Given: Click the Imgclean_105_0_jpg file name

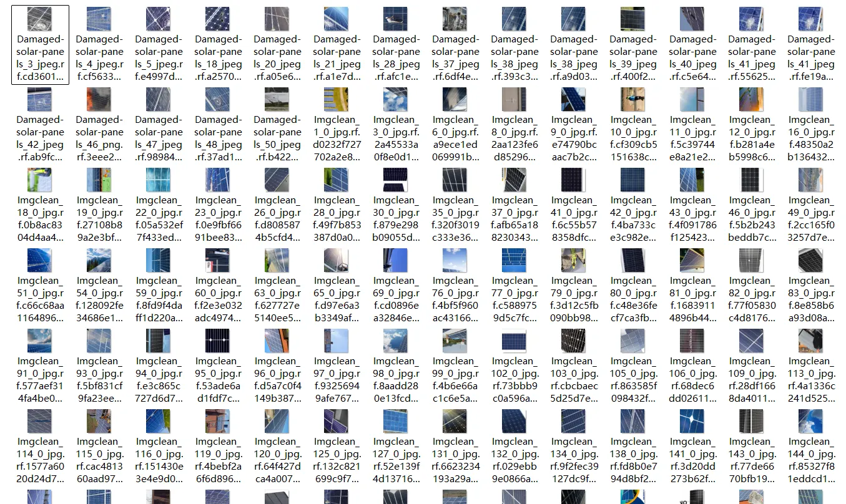Looking at the screenshot, I should point(633,380).
